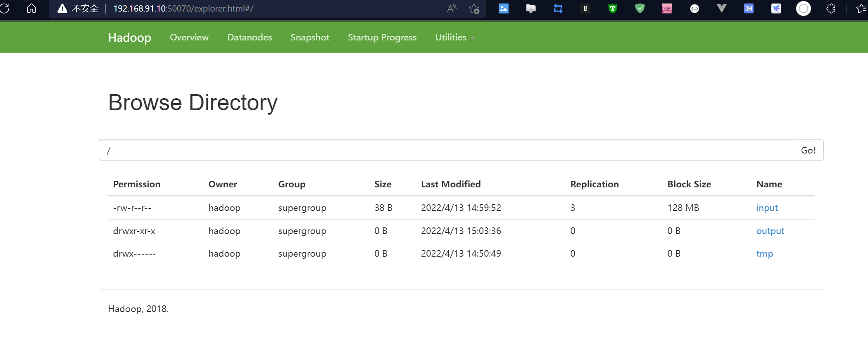
Task: Expand the Utilities dropdown menu
Action: [454, 37]
